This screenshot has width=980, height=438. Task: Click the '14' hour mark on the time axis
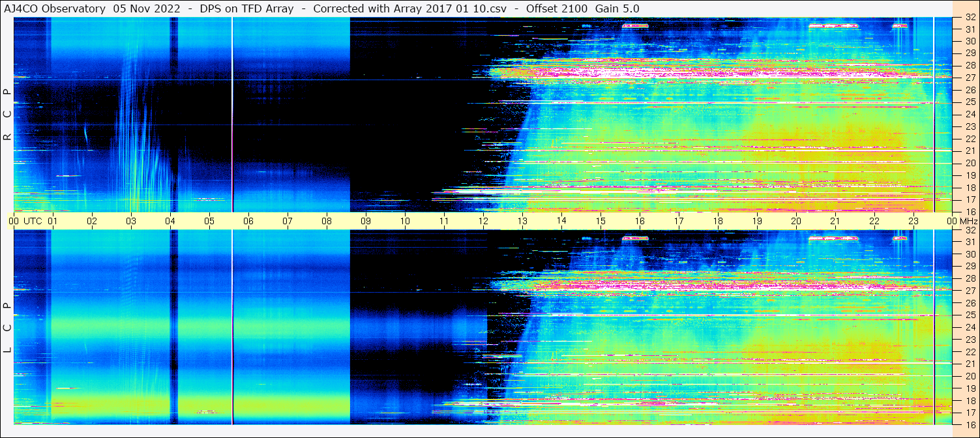[x=561, y=221]
